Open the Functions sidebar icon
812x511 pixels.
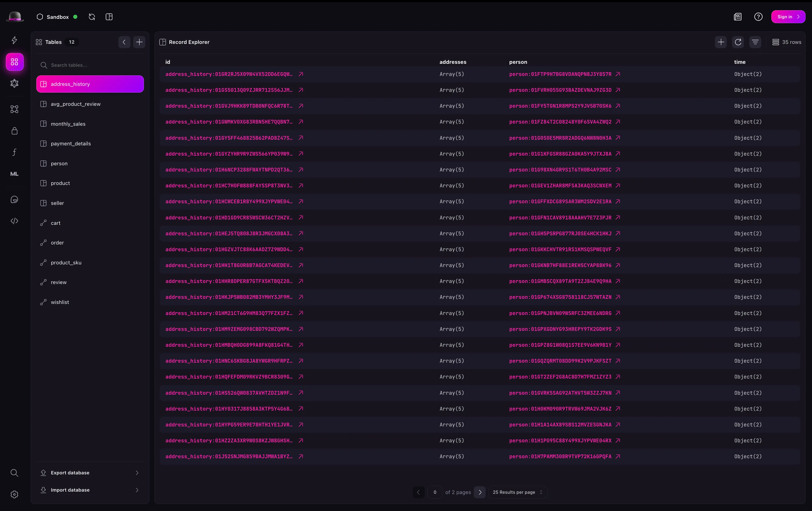click(x=14, y=152)
